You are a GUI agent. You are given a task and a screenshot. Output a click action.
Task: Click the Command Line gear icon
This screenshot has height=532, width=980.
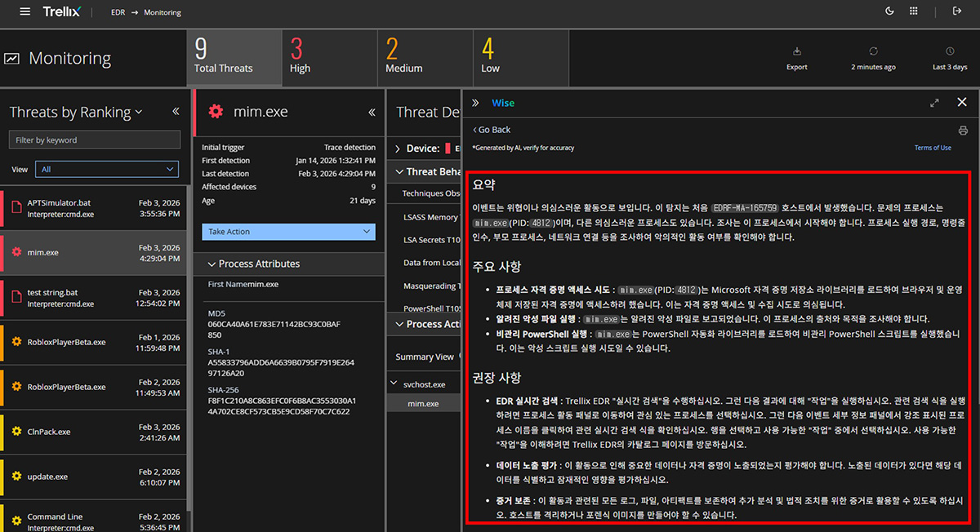16,521
